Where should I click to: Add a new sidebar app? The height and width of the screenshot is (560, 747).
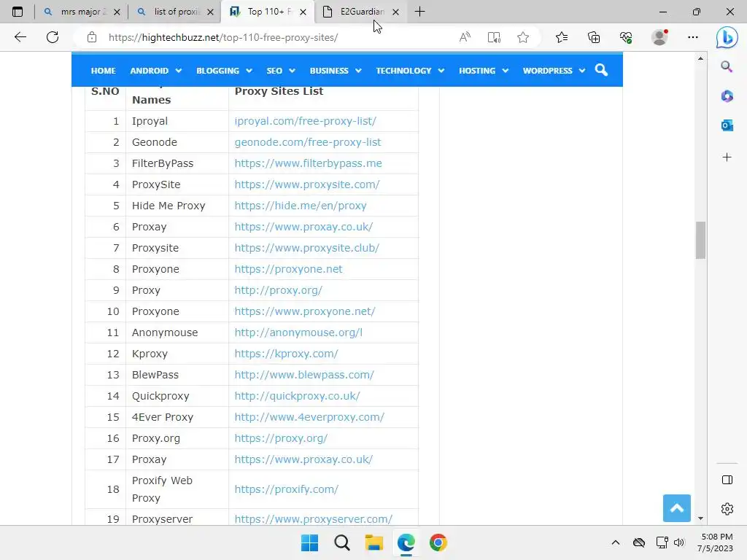click(727, 157)
